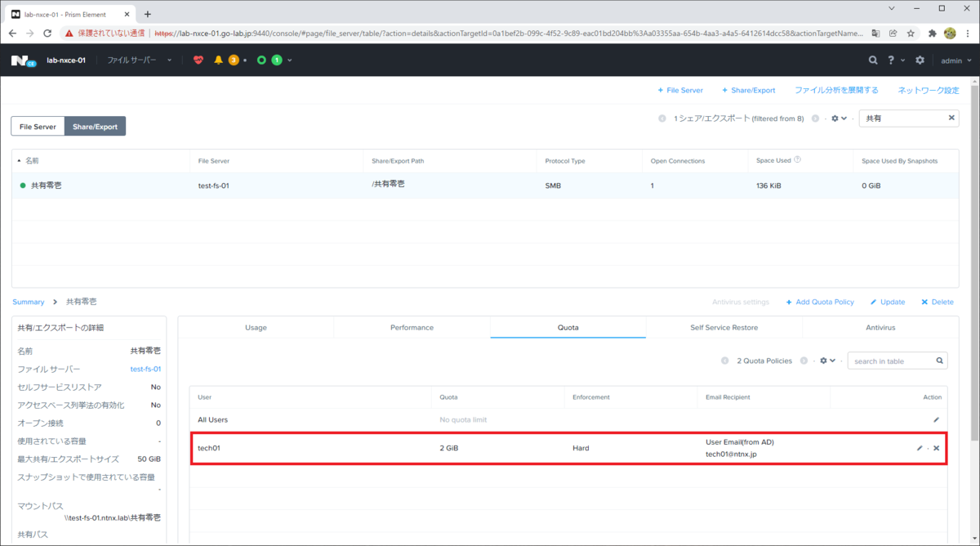Click the Summary breadcrumb link
This screenshot has width=980, height=546.
click(x=29, y=302)
